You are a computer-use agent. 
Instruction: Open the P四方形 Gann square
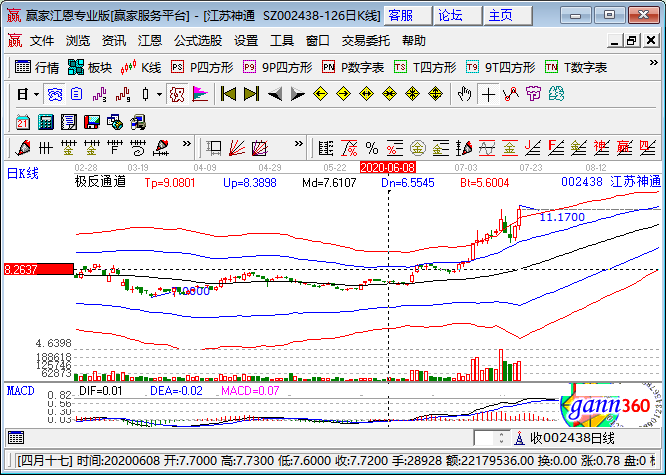pyautogui.click(x=202, y=67)
